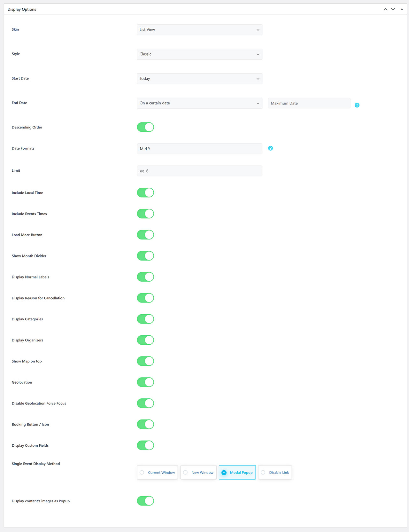Open End Date dropdown 'On a certain date'

click(x=199, y=103)
